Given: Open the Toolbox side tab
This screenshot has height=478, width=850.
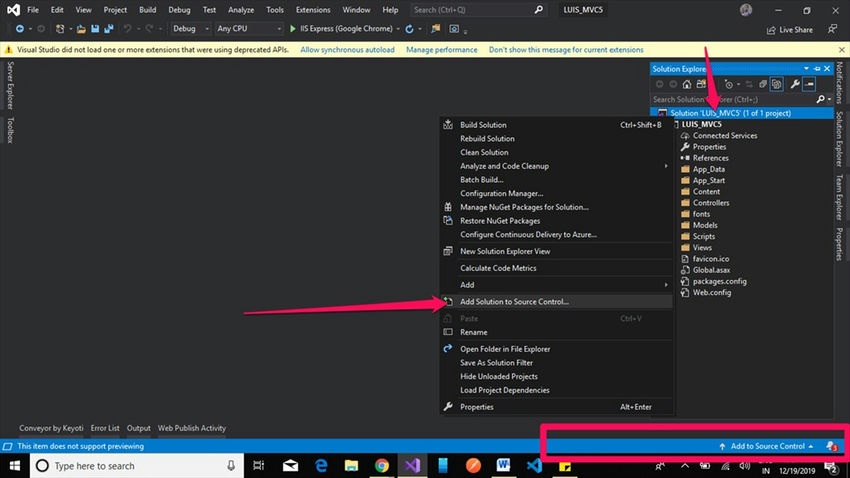Looking at the screenshot, I should point(10,130).
